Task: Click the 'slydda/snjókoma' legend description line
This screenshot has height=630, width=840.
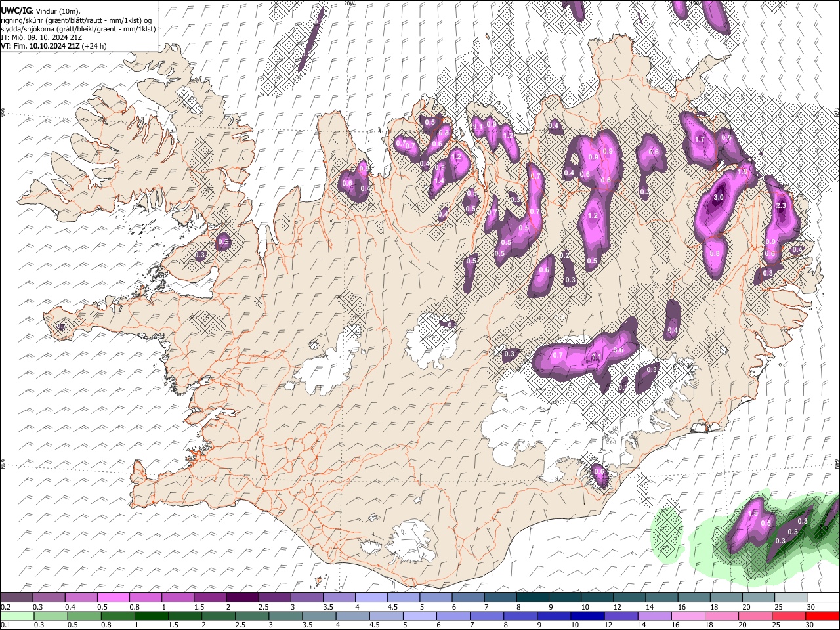Action: click(x=78, y=29)
